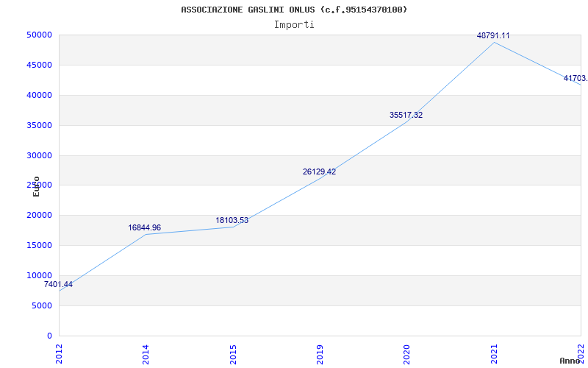Click the chart title ASSOCIAZIONE GASLINI ONLUS
Screen dimensions: 588x368
coord(294,10)
